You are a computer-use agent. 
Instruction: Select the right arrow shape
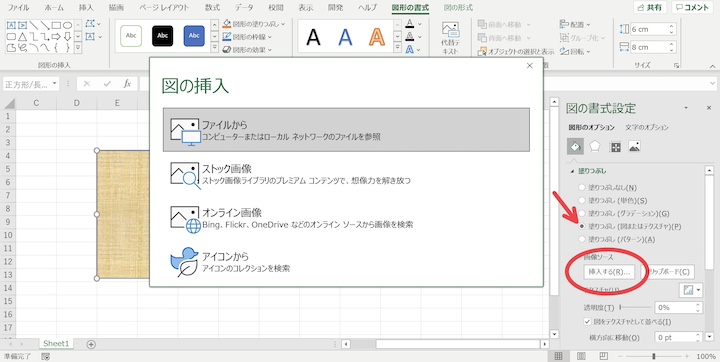tap(56, 36)
